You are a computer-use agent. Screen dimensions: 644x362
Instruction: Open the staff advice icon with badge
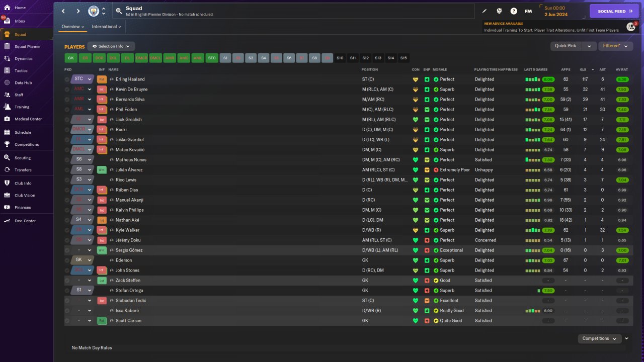click(631, 26)
